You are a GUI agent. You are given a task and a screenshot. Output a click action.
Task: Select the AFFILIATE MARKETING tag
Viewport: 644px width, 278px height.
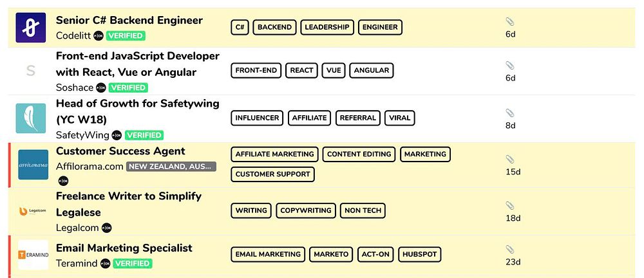pyautogui.click(x=274, y=154)
